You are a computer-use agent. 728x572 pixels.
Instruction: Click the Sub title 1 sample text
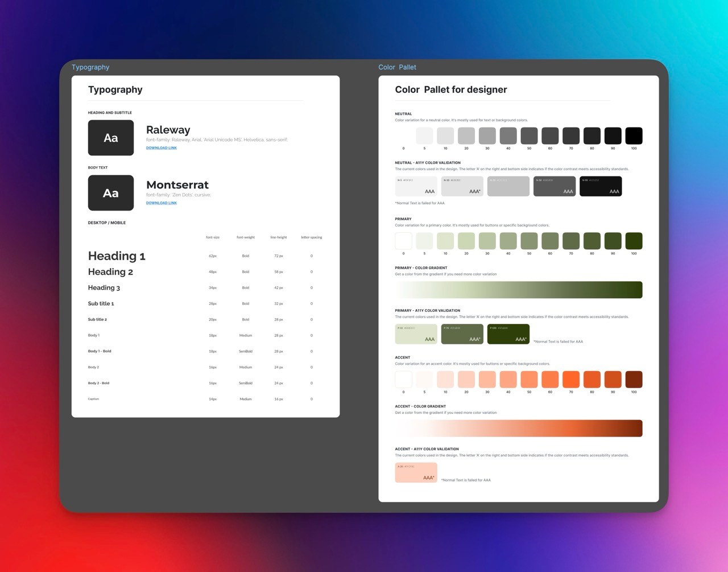pos(101,304)
